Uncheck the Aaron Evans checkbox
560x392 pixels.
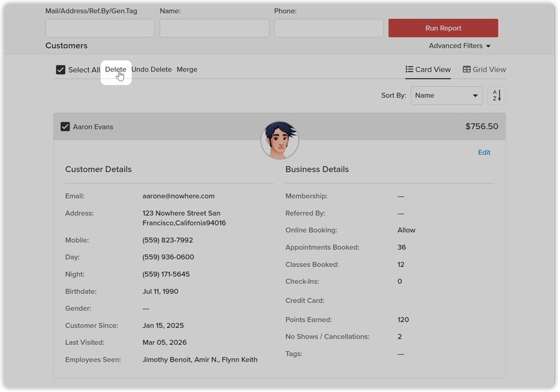click(65, 127)
